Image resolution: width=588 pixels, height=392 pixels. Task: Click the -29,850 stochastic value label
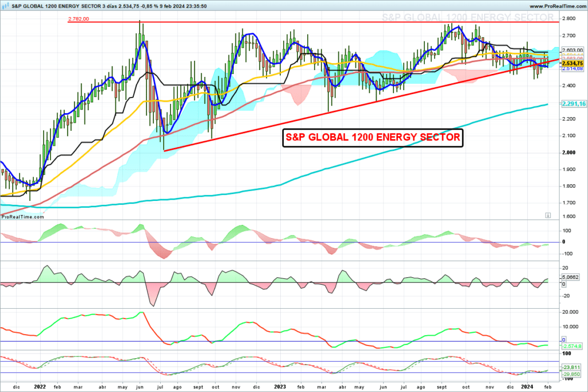tap(571, 374)
